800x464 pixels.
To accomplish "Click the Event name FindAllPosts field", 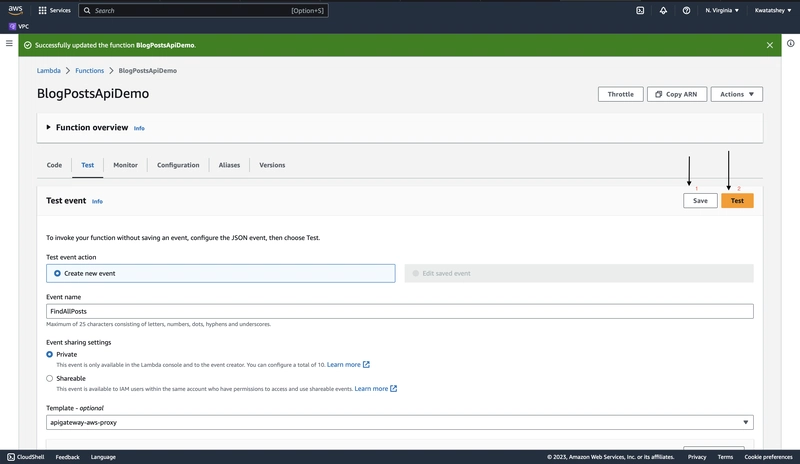I will pos(399,311).
